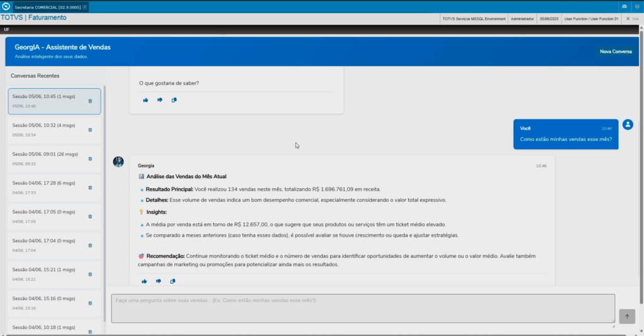Start a Nova Conversa
This screenshot has height=336, width=644.
tap(616, 52)
